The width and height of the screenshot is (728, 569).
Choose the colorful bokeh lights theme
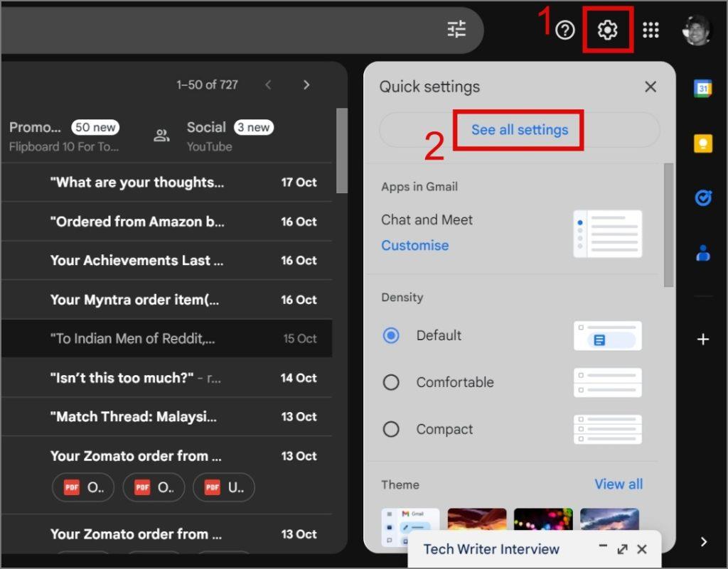[x=543, y=519]
